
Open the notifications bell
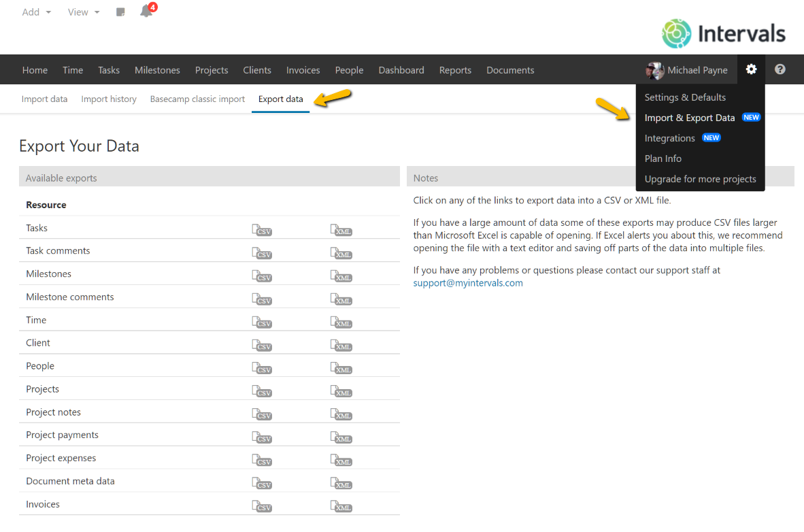(x=146, y=12)
